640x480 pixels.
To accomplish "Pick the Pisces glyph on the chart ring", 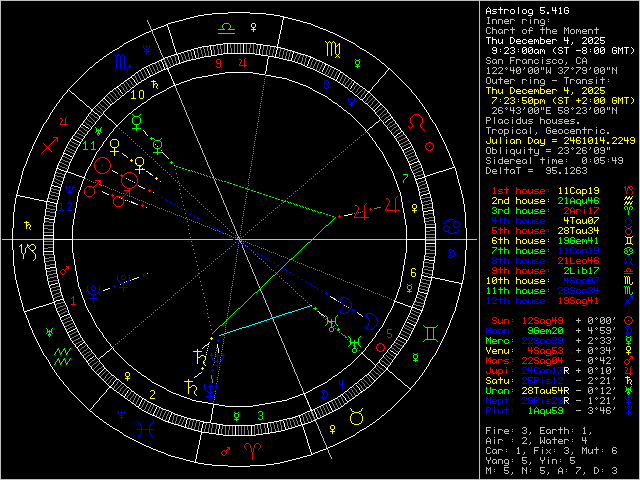I will 148,431.
